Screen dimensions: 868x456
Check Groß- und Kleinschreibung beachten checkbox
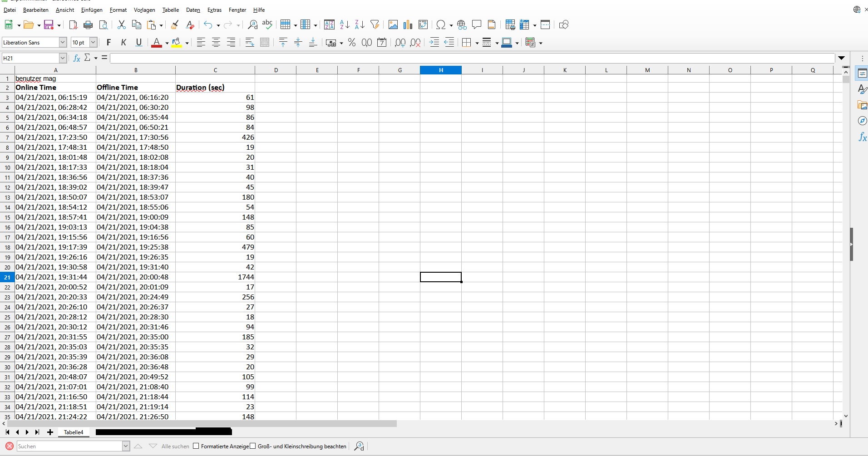point(253,446)
